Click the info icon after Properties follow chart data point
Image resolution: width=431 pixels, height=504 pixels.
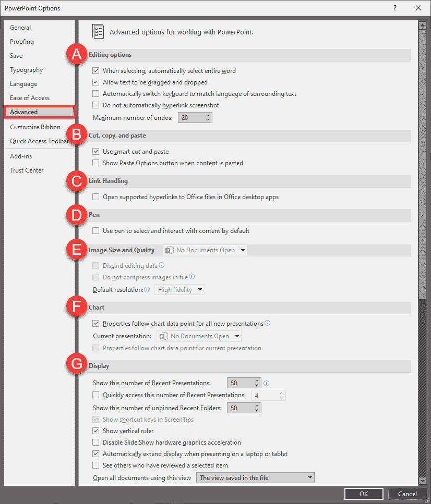tap(267, 323)
